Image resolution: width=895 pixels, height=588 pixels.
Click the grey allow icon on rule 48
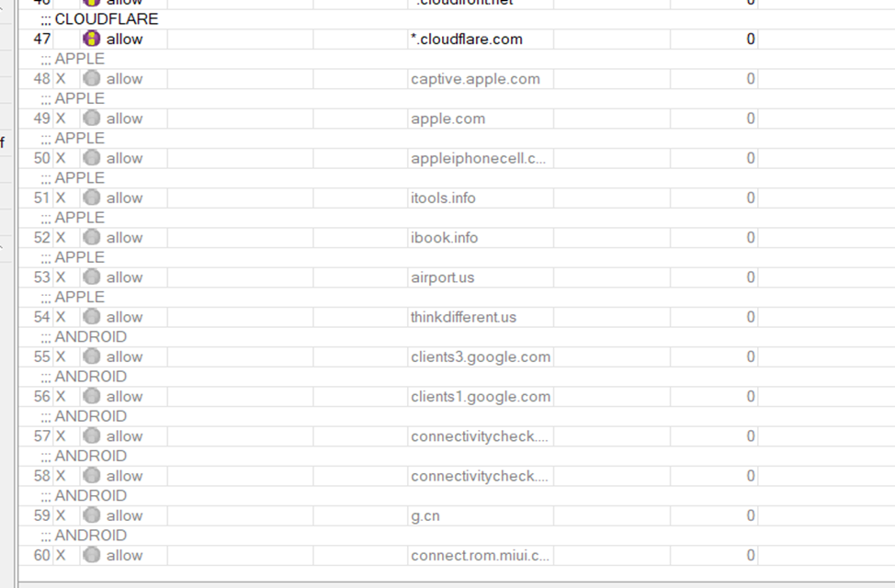coord(91,78)
